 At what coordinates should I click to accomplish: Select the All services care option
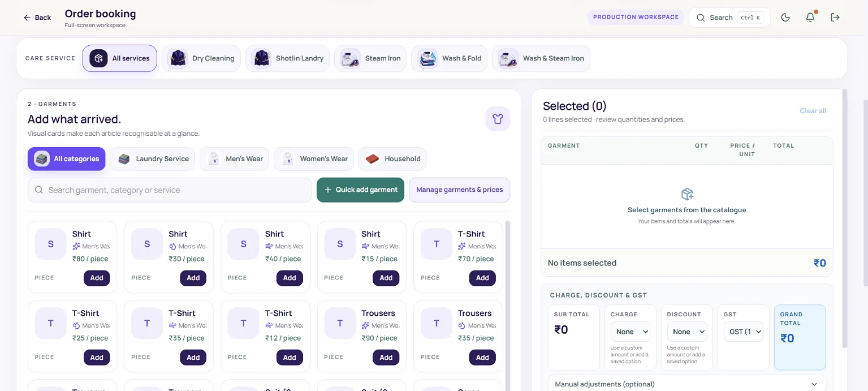120,58
